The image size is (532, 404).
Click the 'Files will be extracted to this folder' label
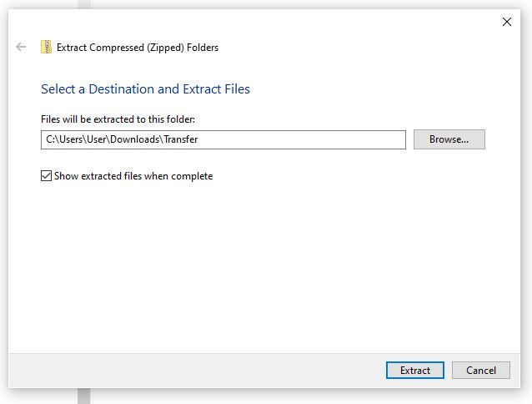click(x=118, y=119)
